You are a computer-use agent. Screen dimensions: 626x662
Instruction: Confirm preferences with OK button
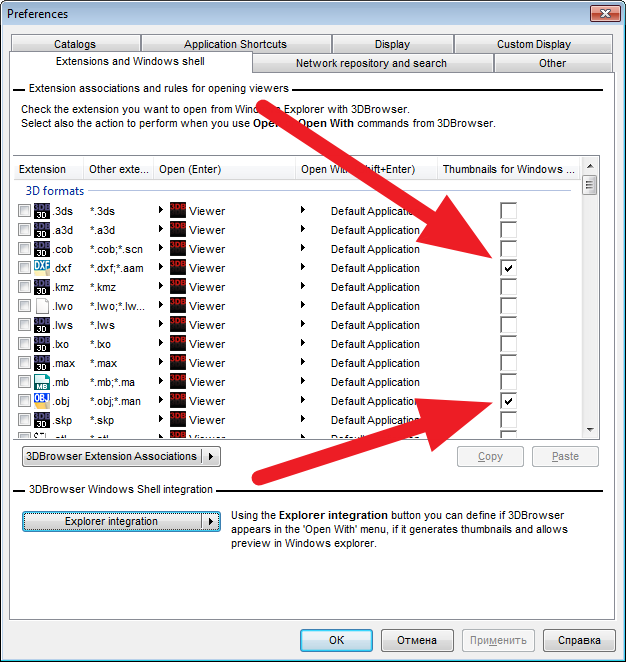[x=336, y=640]
